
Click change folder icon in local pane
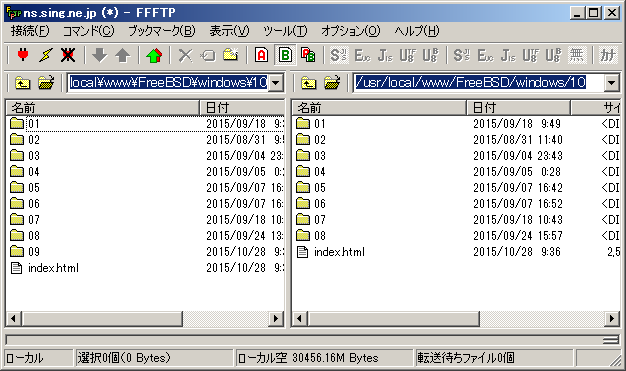click(46, 83)
